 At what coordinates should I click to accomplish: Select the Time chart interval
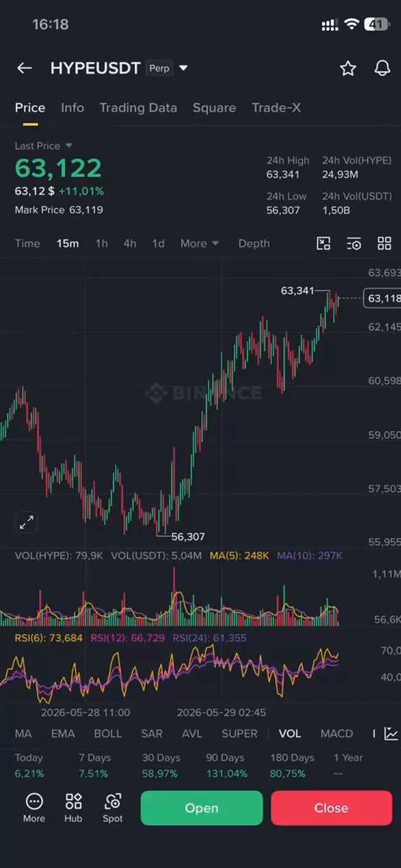27,244
